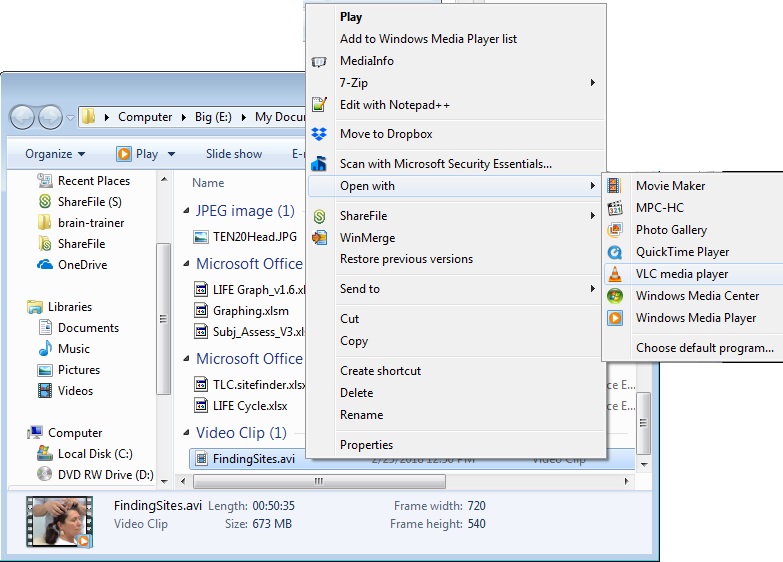783x562 pixels.
Task: Select LIFE Cycle.xlsx file
Action: point(250,406)
